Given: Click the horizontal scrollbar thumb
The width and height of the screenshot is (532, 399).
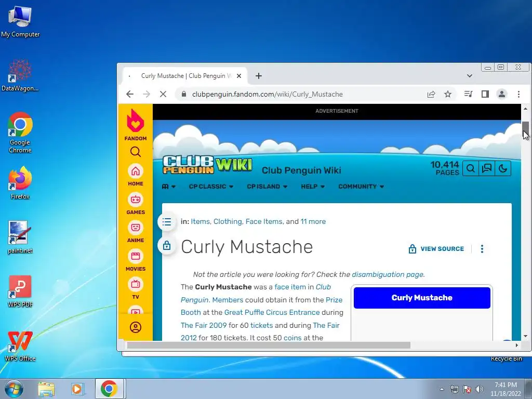Looking at the screenshot, I should pos(269,345).
